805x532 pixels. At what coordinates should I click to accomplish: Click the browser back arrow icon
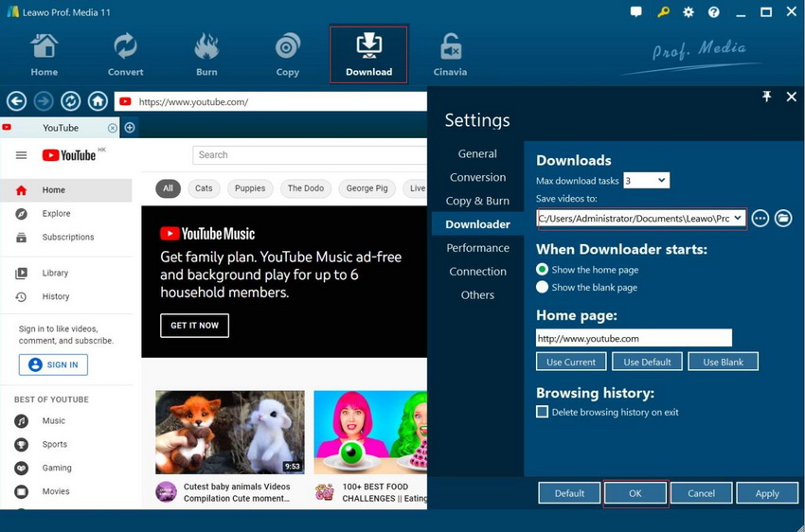pos(16,101)
